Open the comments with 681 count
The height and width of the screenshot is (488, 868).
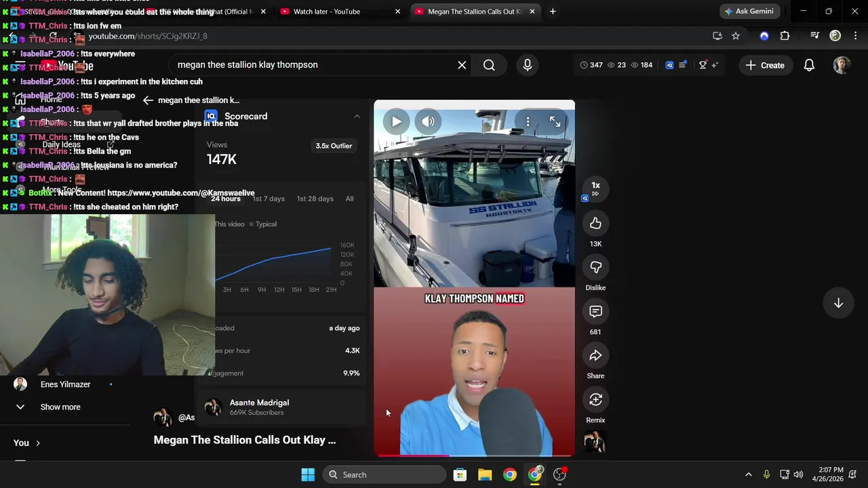tap(595, 312)
